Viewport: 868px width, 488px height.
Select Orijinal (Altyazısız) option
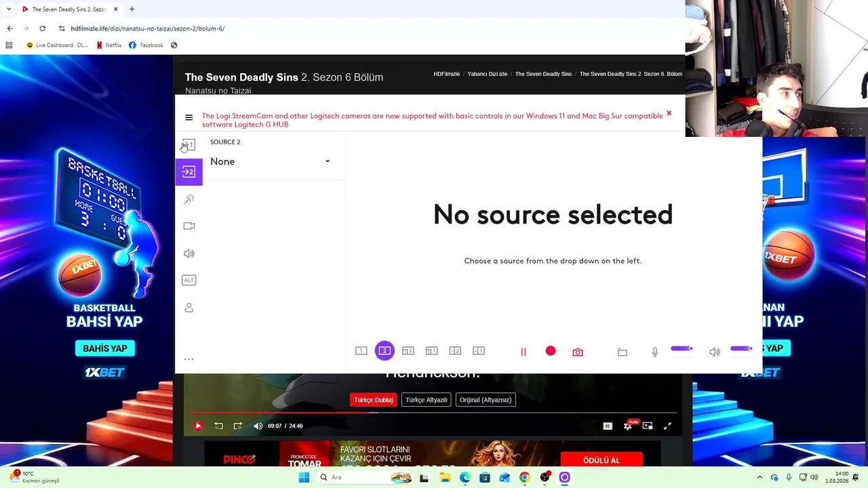click(486, 400)
